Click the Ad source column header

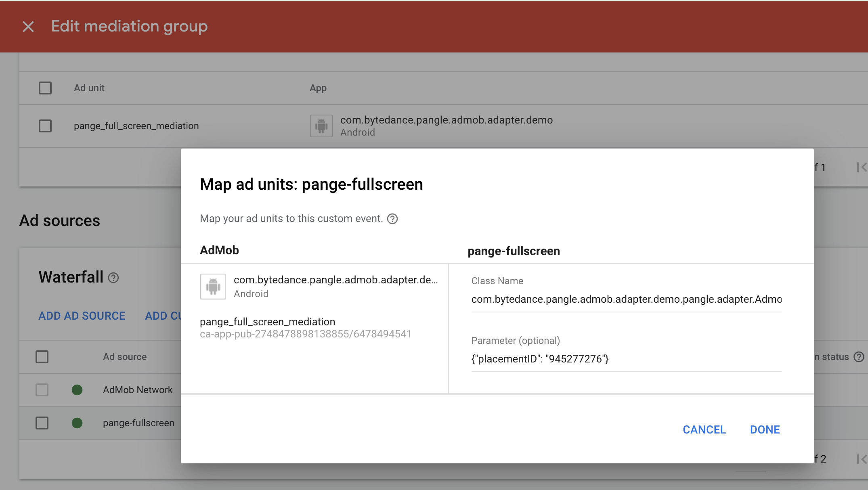(125, 357)
